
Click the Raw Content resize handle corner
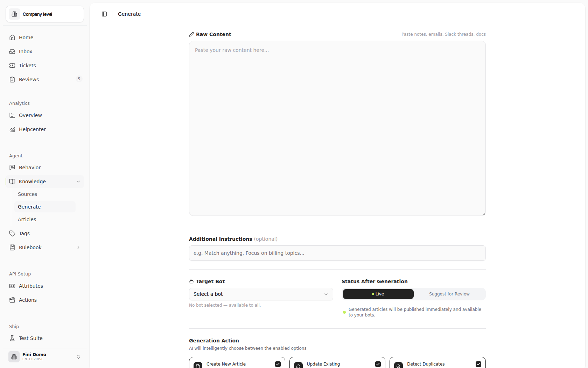pos(484,213)
